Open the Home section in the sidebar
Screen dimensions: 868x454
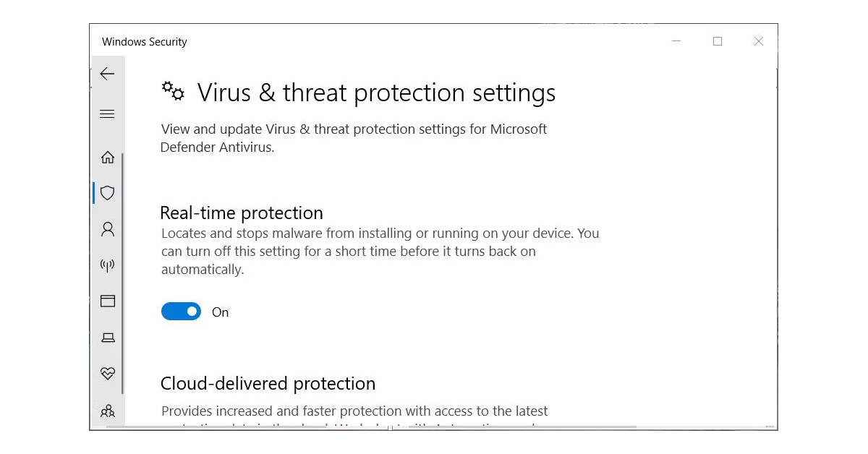click(108, 157)
